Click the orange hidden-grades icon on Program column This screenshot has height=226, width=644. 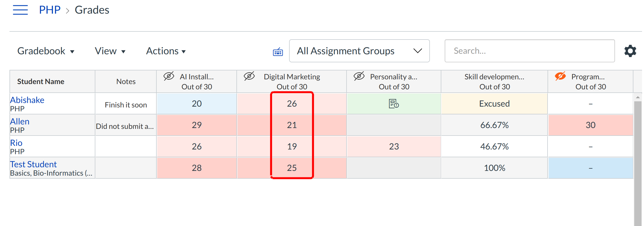coord(560,76)
